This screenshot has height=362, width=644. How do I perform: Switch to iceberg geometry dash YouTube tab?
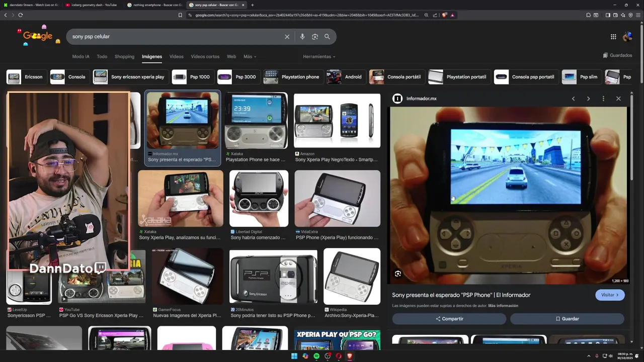(x=93, y=5)
